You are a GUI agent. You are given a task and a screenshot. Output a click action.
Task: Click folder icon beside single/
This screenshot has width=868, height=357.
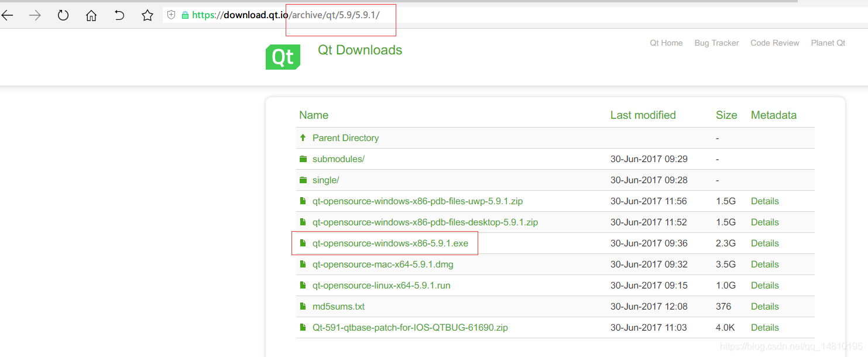[x=303, y=180]
